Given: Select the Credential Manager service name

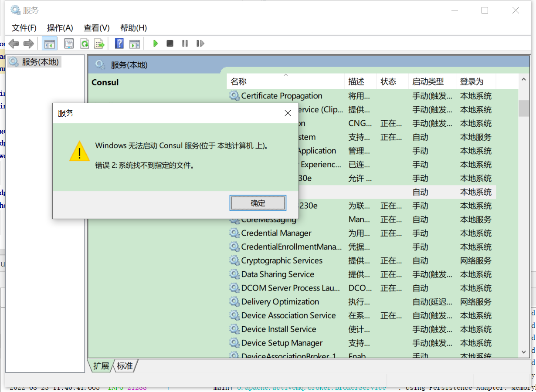Looking at the screenshot, I should 276,233.
